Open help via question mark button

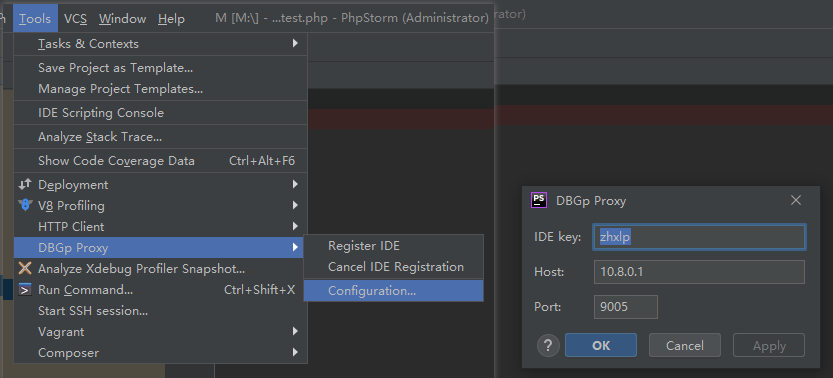(x=548, y=346)
